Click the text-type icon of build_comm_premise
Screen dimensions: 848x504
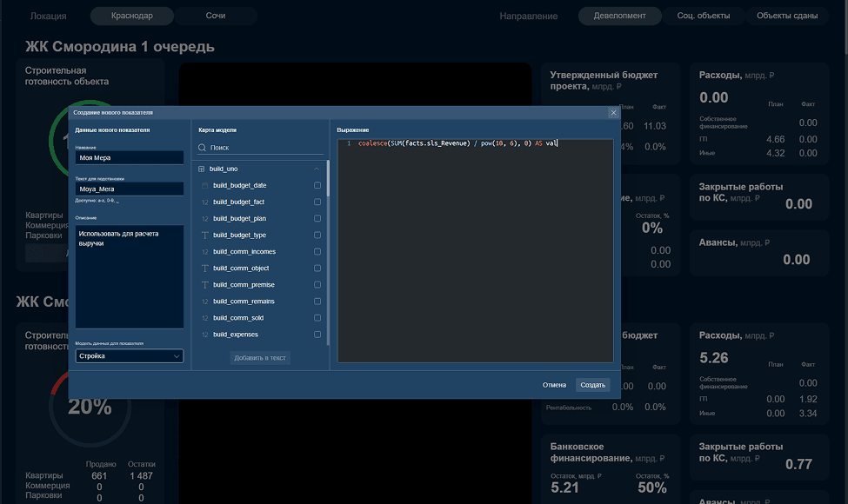pos(205,285)
